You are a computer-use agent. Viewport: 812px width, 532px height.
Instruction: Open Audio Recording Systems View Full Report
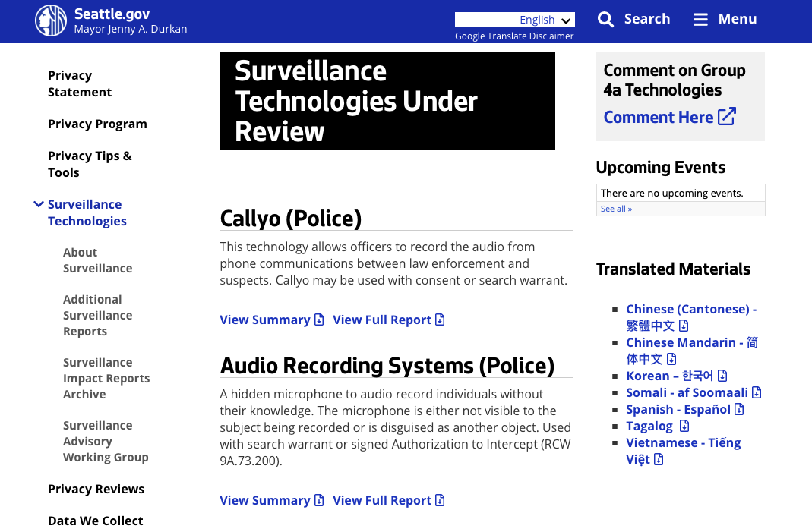[x=382, y=501]
